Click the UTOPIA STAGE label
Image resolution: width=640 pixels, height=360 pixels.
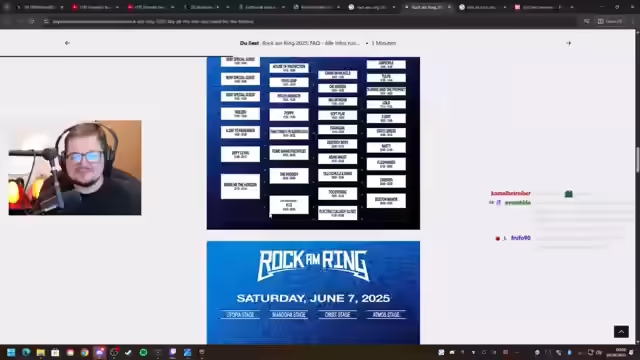tap(240, 315)
